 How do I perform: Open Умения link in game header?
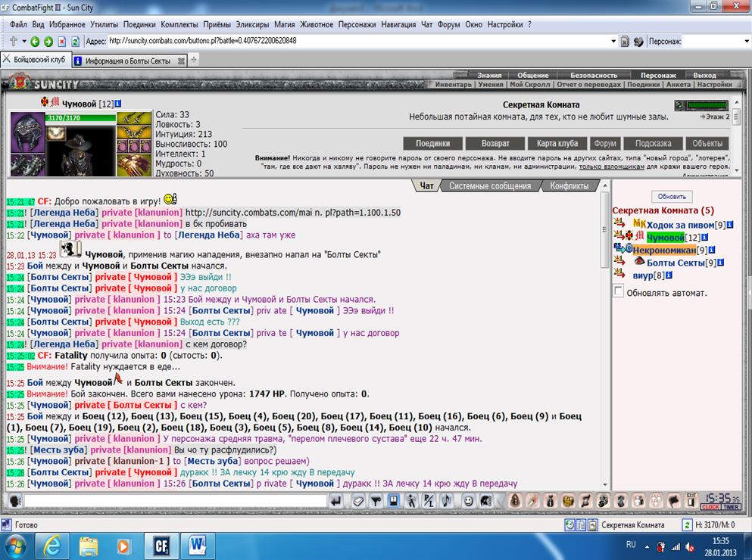tap(491, 85)
